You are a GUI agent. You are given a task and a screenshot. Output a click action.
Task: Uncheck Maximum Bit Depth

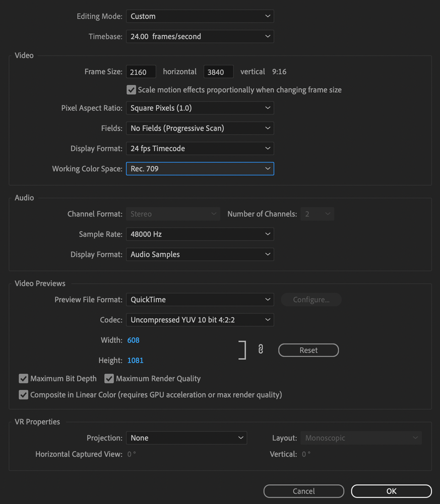pyautogui.click(x=24, y=378)
